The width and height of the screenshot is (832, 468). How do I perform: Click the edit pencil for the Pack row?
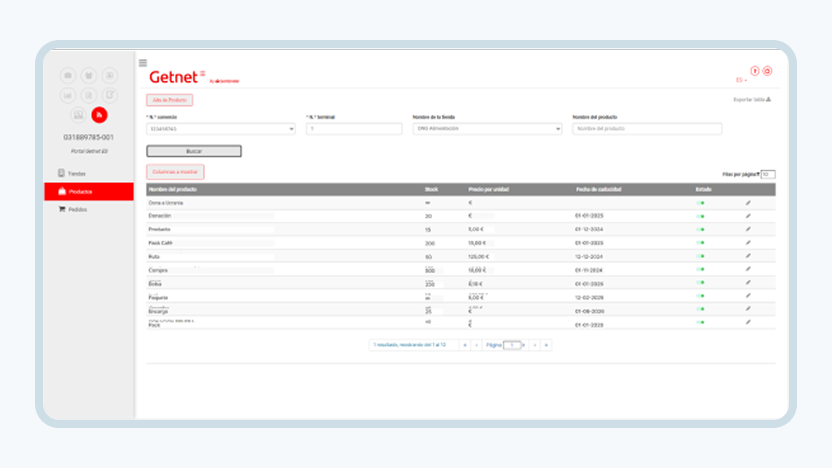[x=748, y=322]
